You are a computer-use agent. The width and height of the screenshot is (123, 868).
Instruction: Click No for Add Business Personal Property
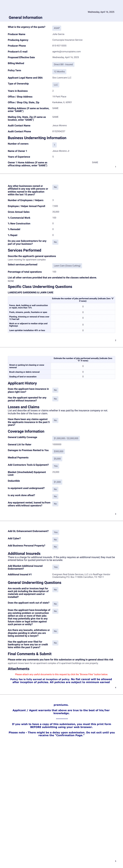pos(55,547)
